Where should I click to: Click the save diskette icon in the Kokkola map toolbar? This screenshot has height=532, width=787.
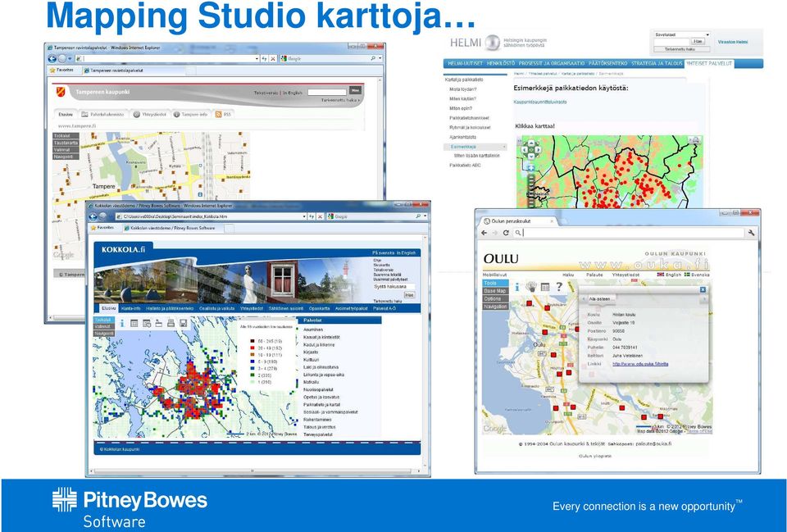coord(183,324)
